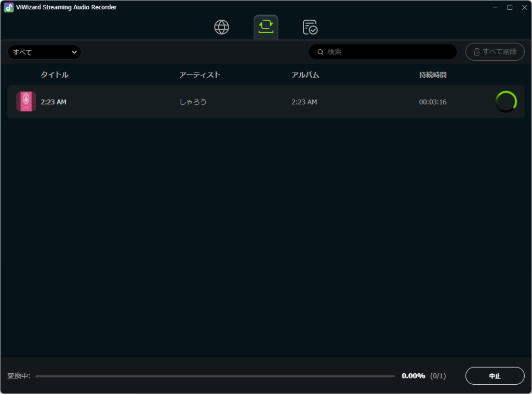Click the magnifier icon in search box
The image size is (532, 394).
pyautogui.click(x=320, y=52)
